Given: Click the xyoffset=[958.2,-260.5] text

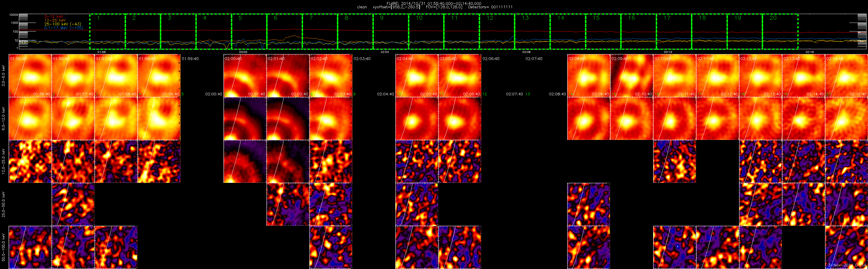Looking at the screenshot, I should coord(396,7).
